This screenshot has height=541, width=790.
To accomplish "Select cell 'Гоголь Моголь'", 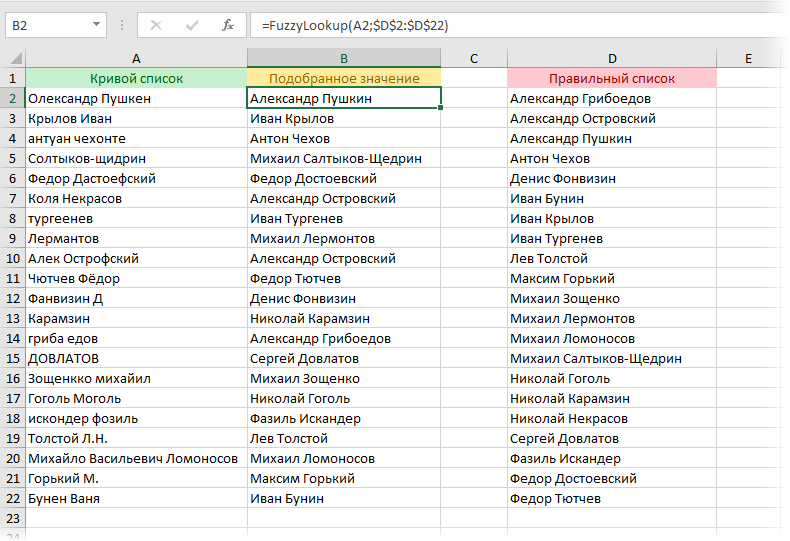I will click(136, 398).
